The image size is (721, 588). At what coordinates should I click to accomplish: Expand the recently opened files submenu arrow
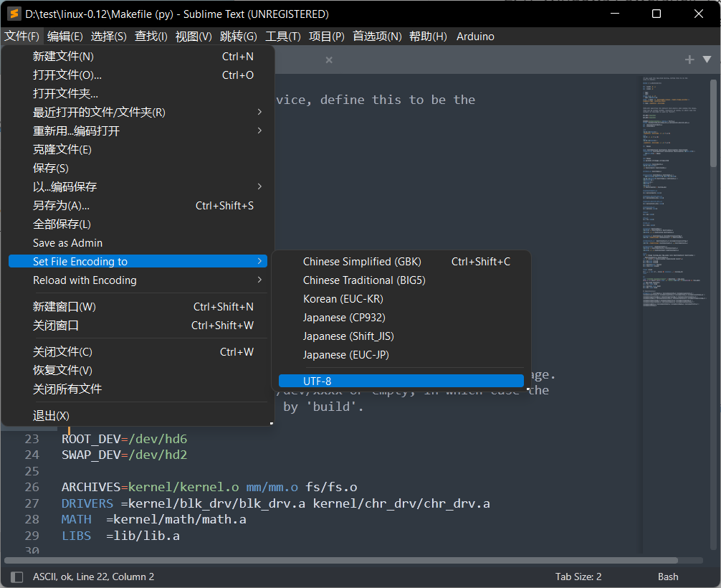point(259,112)
